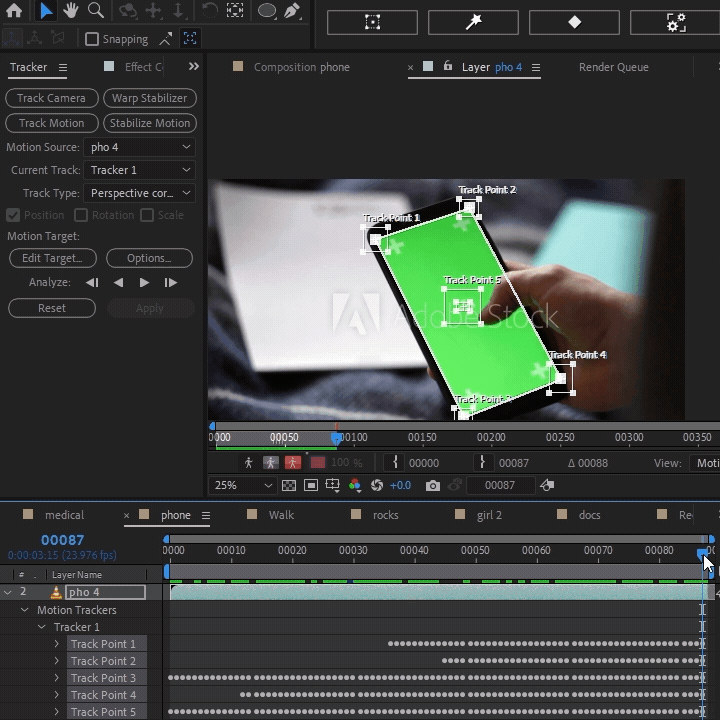Select the Ellipse shape tool
The height and width of the screenshot is (720, 720).
click(267, 11)
